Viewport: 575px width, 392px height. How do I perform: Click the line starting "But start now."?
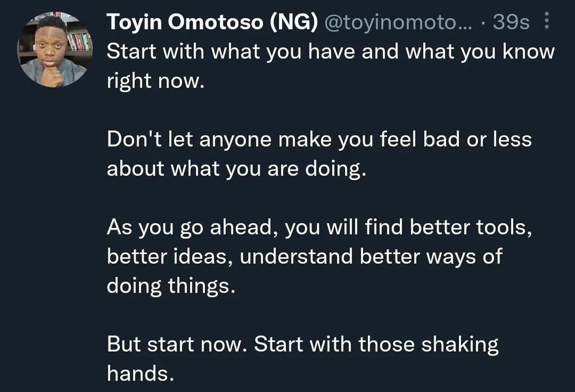point(302,344)
